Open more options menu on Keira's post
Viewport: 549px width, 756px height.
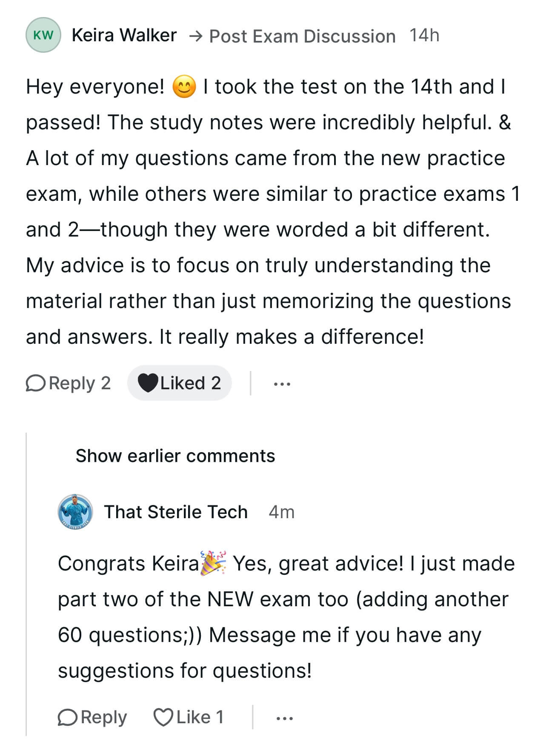point(282,384)
